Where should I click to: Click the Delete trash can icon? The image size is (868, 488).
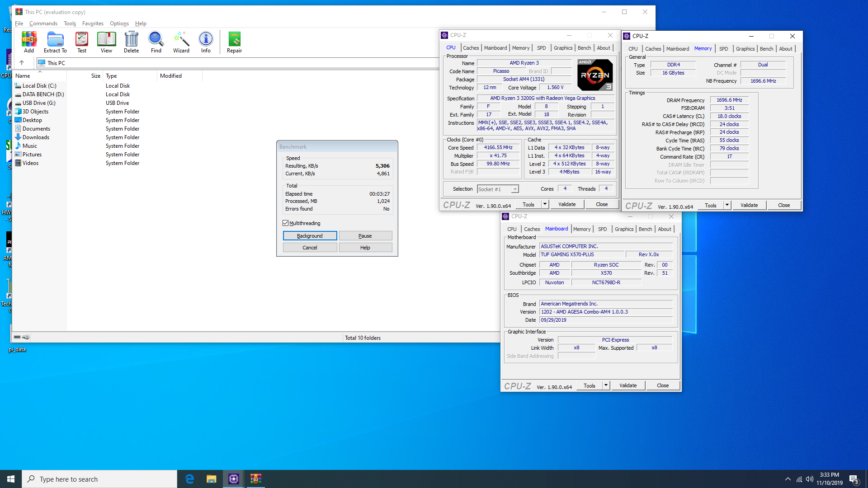(x=131, y=42)
